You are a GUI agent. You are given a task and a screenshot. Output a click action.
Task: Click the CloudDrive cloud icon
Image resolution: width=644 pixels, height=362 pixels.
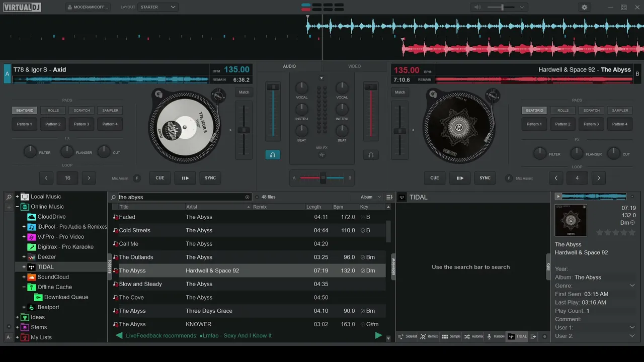(31, 217)
